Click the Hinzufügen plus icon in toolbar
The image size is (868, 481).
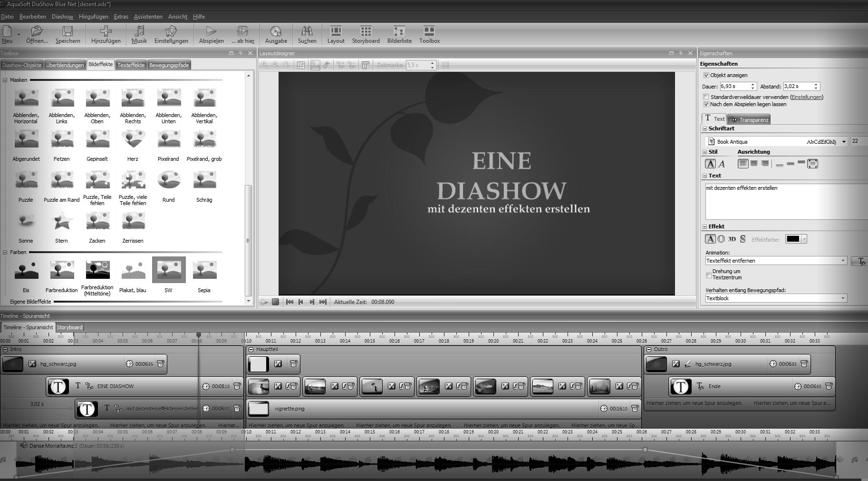coord(106,31)
